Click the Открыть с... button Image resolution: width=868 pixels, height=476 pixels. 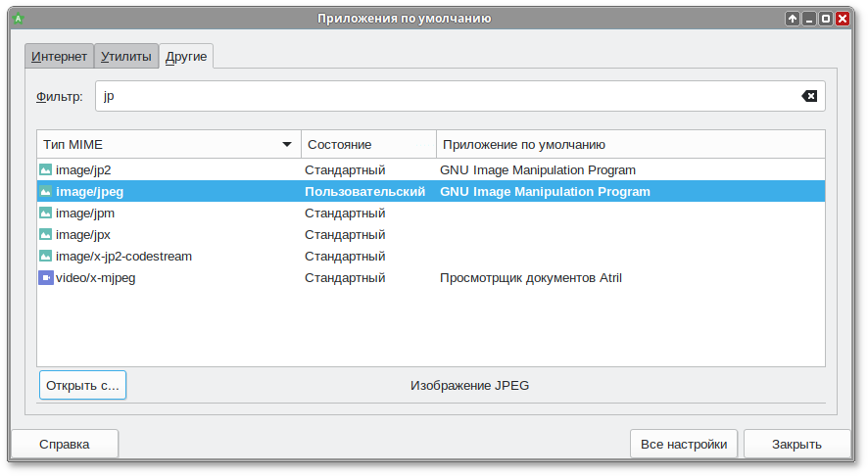[82, 385]
